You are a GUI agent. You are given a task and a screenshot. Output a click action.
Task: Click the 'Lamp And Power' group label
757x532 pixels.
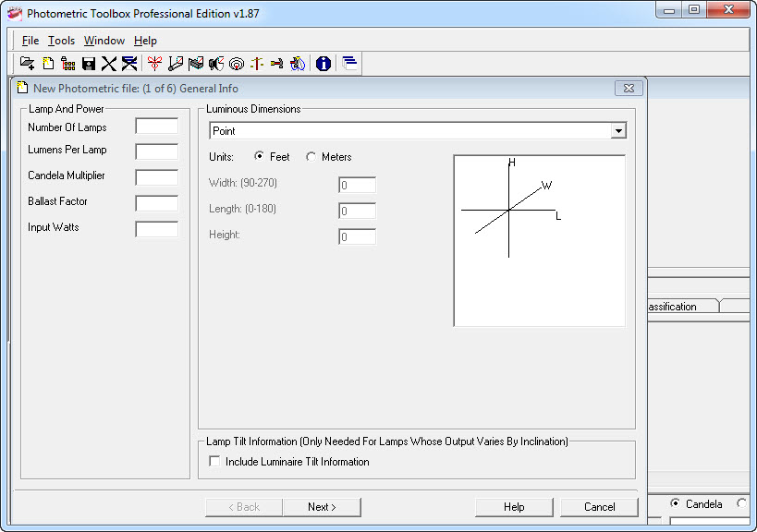point(67,109)
